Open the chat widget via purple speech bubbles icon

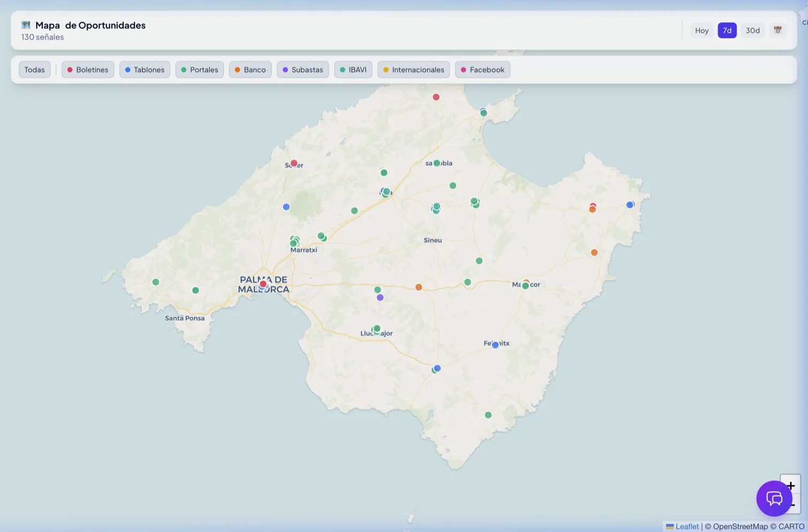tap(774, 498)
